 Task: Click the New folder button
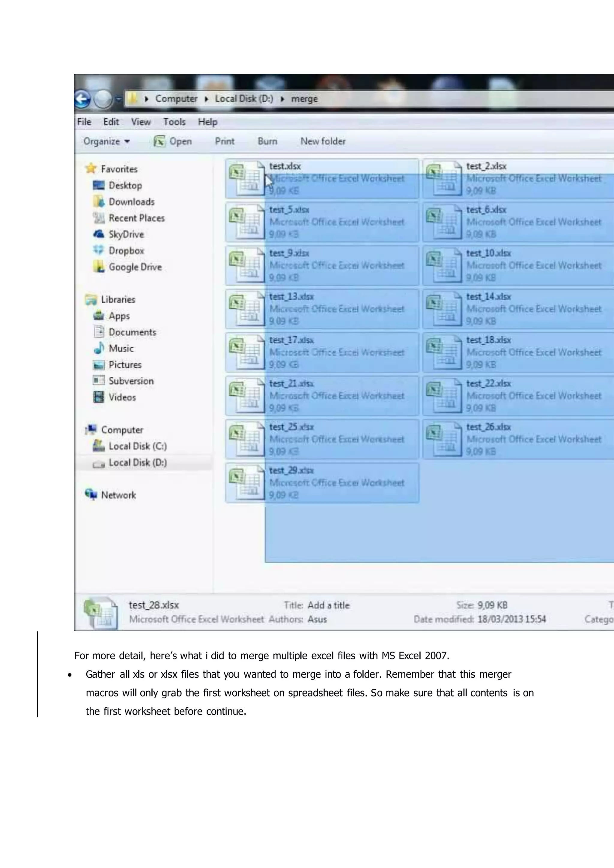coord(323,141)
